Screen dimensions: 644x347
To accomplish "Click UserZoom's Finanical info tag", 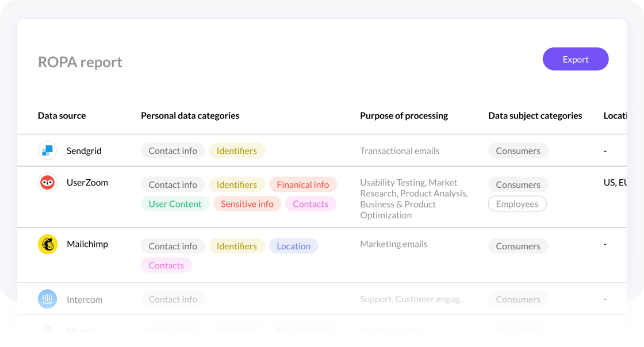I will click(x=302, y=184).
